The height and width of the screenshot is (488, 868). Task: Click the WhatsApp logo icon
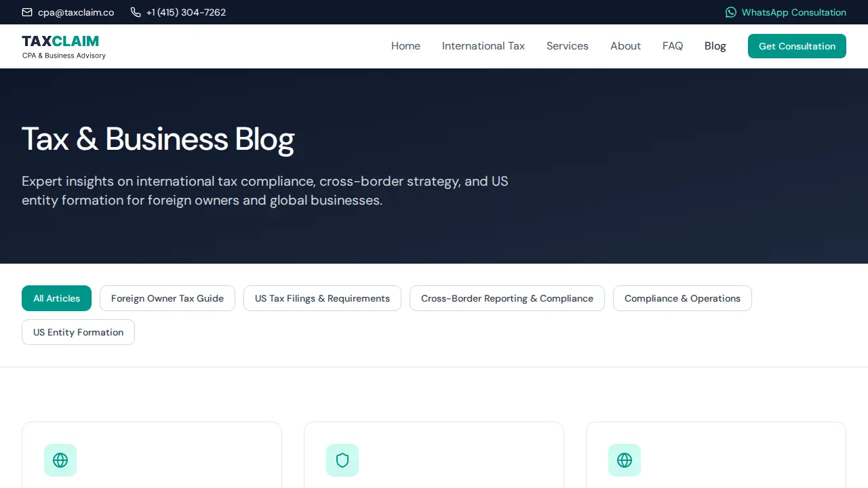pyautogui.click(x=731, y=12)
